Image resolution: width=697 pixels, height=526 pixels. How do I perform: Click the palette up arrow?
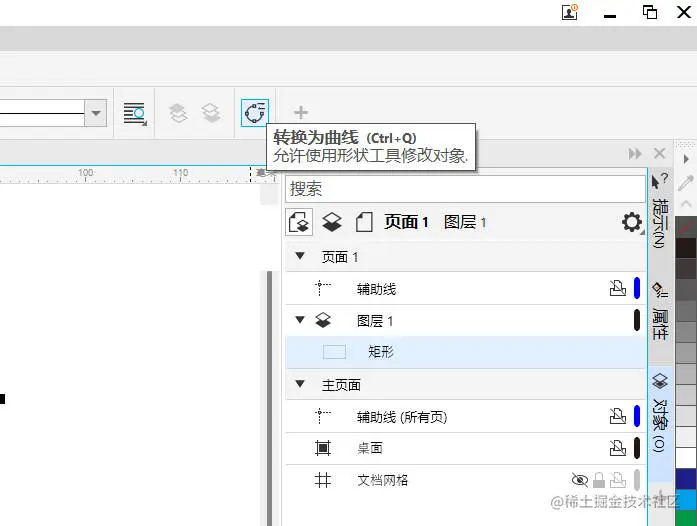[x=686, y=204]
